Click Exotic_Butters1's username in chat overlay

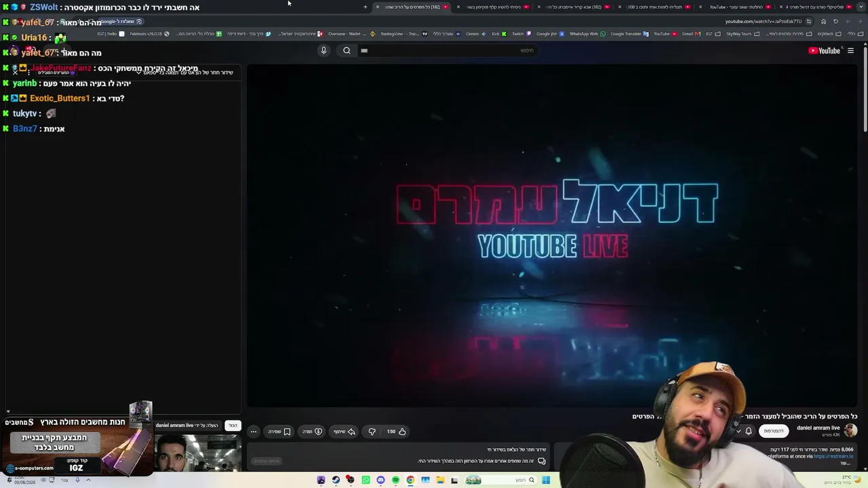(x=60, y=98)
